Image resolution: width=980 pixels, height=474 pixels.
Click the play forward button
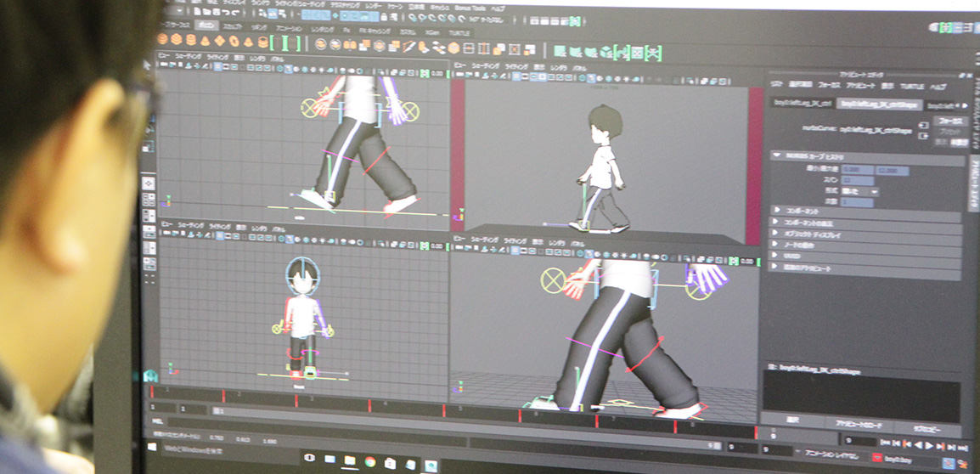click(930, 443)
